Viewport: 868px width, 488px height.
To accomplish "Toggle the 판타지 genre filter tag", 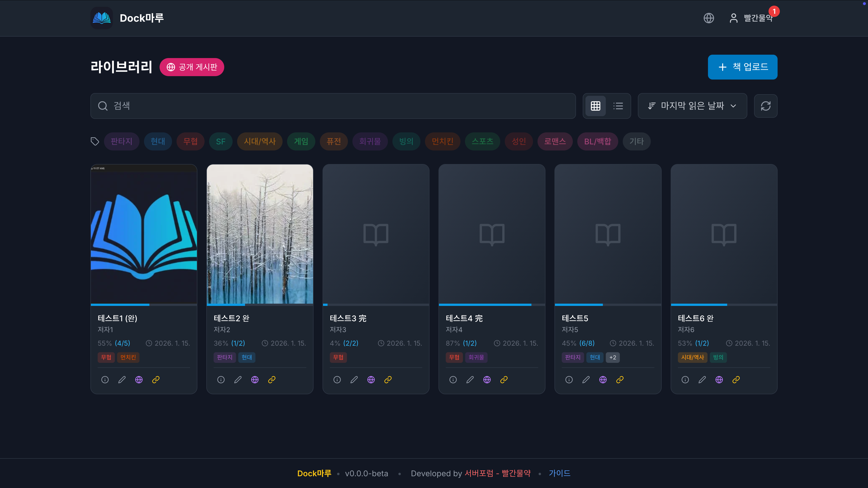I will 121,141.
